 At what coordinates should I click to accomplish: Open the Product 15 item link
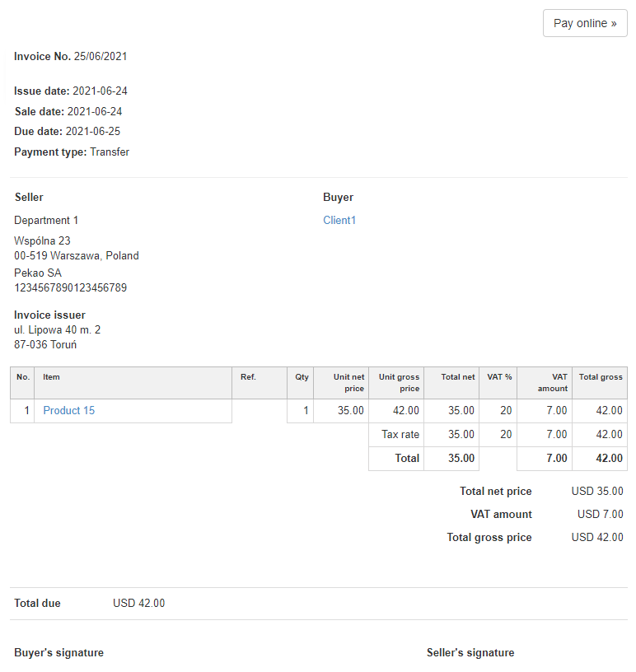pyautogui.click(x=69, y=410)
